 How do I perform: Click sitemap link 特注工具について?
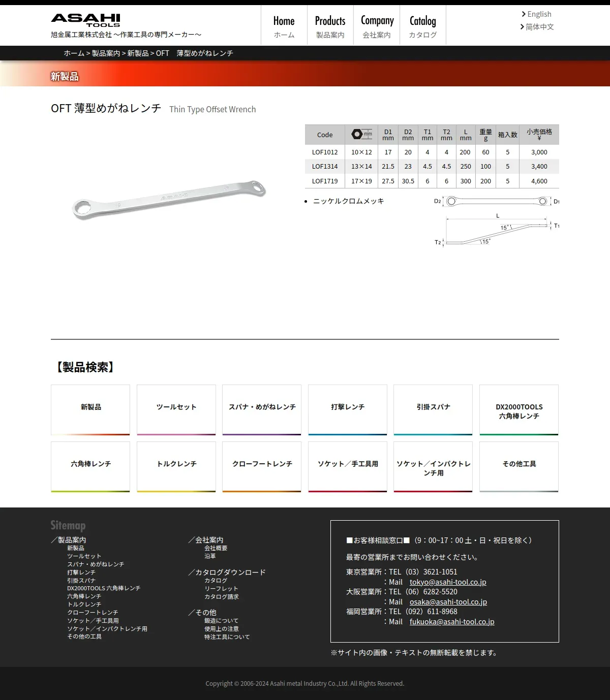coord(227,637)
